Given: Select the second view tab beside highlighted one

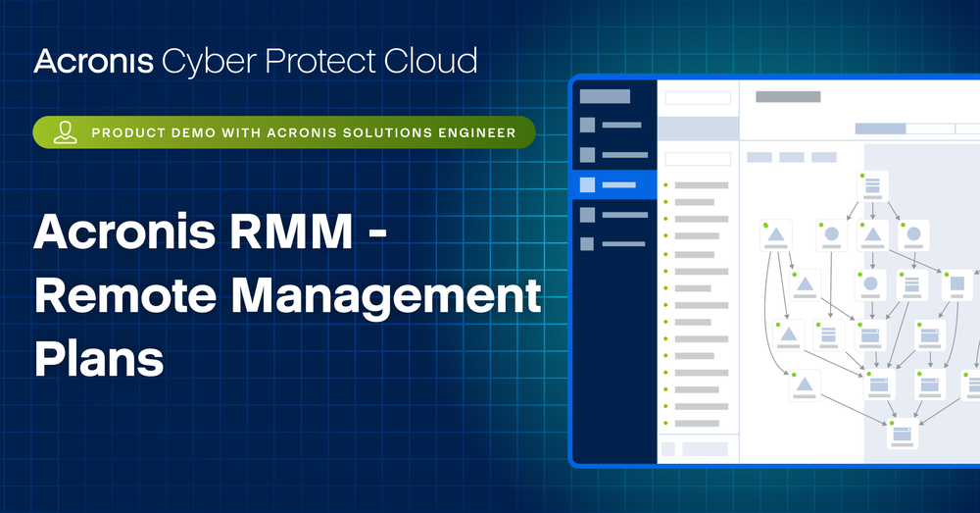Looking at the screenshot, I should click(x=930, y=128).
